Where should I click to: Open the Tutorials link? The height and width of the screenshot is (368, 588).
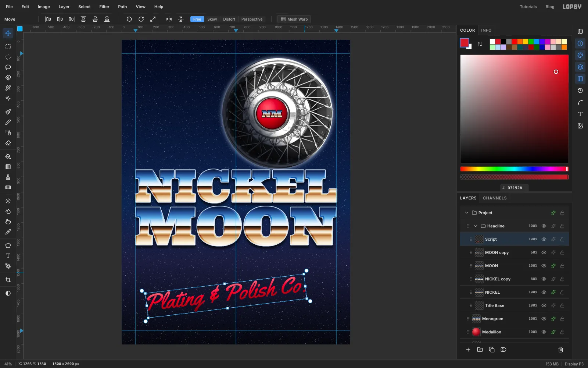(x=528, y=7)
